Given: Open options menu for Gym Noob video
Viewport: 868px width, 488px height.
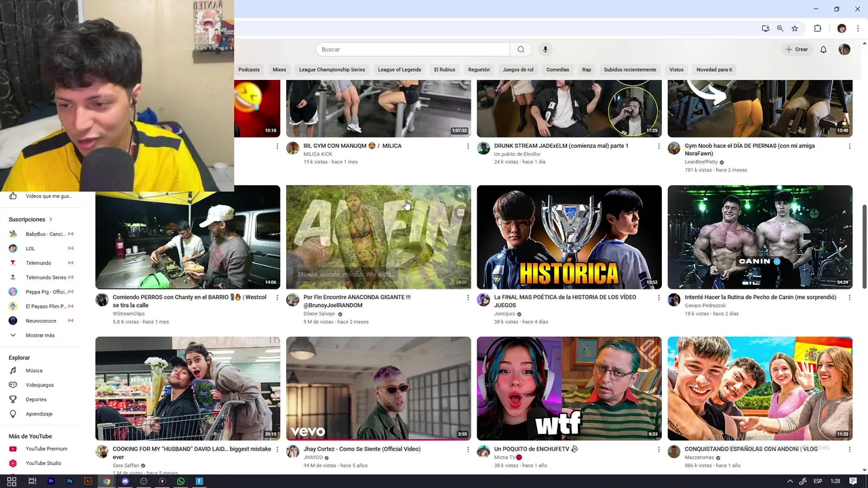Looking at the screenshot, I should [x=849, y=146].
